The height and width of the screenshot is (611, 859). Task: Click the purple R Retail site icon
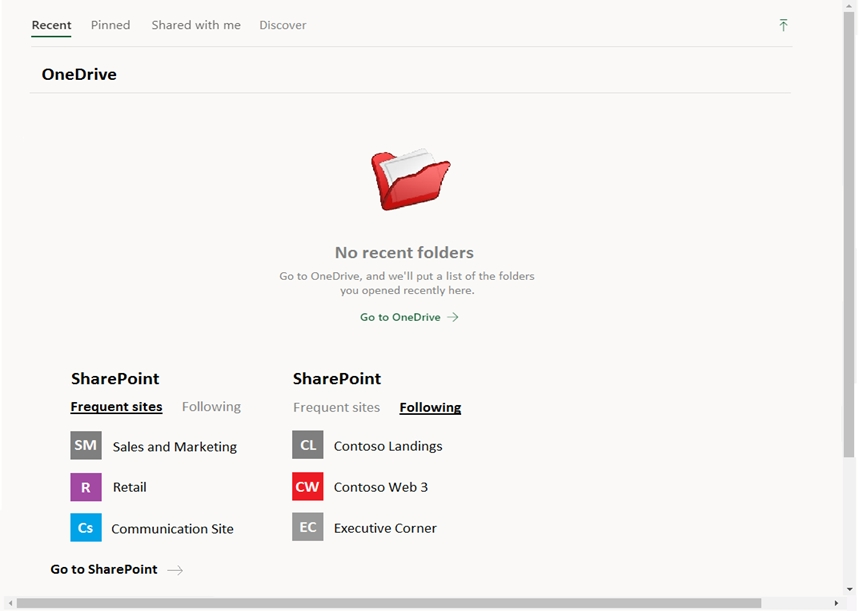pos(86,487)
